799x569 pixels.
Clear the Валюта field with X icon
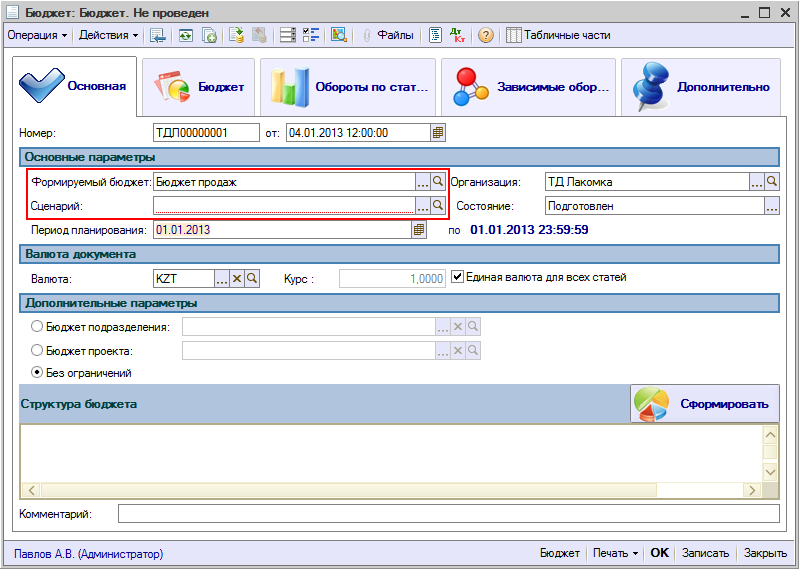pos(237,278)
